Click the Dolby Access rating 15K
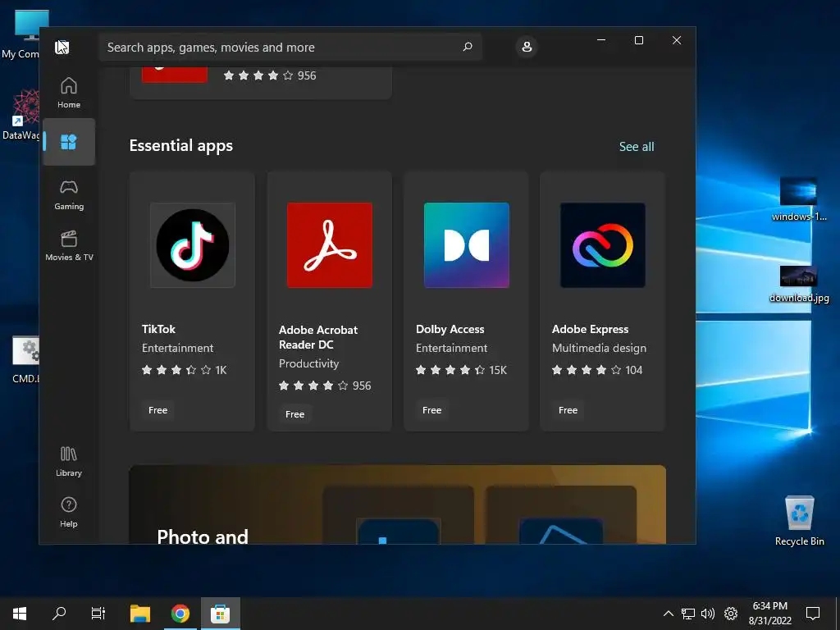Viewport: 840px width, 630px height. pyautogui.click(x=461, y=370)
